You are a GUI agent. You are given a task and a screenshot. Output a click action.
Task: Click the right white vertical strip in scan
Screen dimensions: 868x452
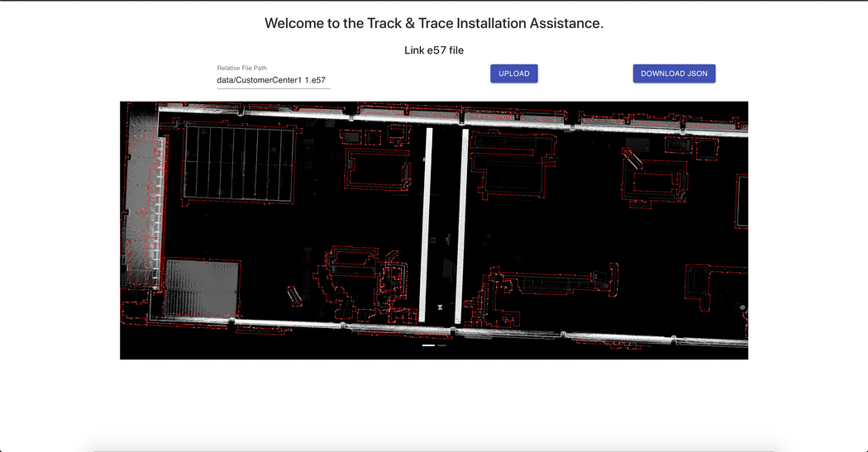461,224
